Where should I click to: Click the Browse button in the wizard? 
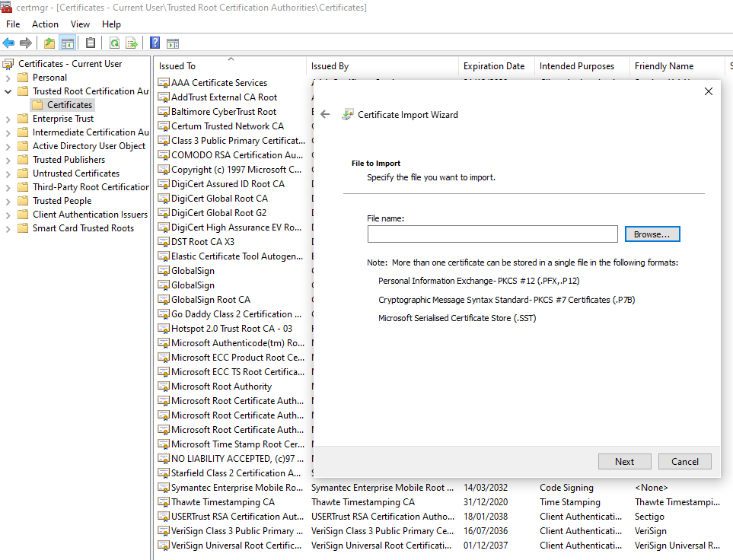(652, 234)
